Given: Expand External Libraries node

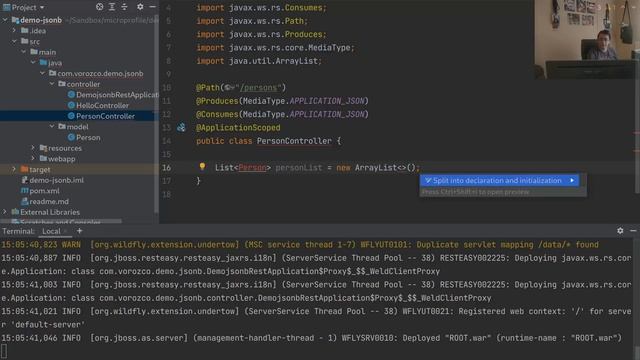Looking at the screenshot, I should coord(5,212).
